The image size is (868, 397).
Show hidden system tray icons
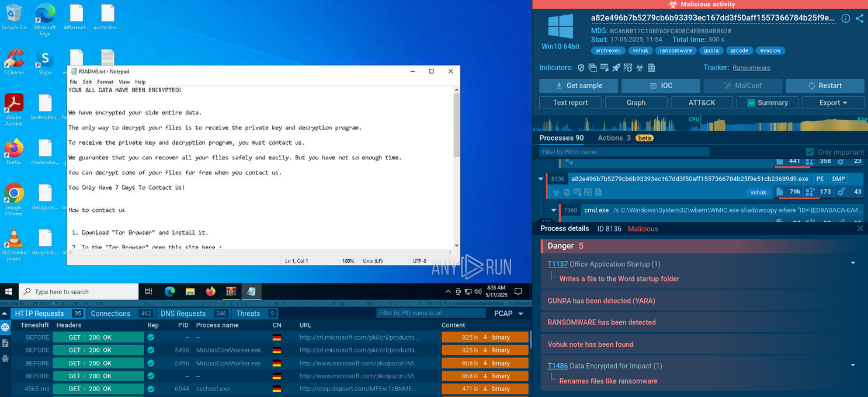coord(448,291)
